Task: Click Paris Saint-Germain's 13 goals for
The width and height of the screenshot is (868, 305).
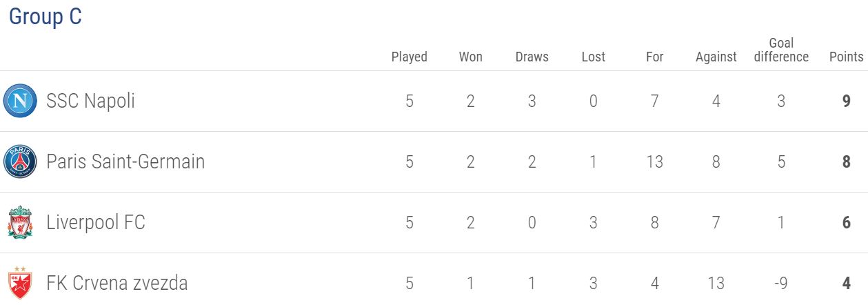Action: [x=655, y=162]
